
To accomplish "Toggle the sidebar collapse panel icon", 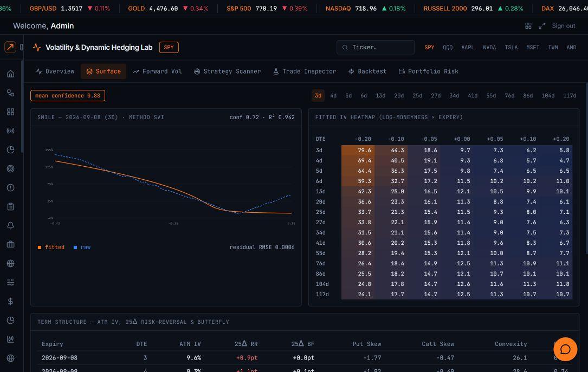I will pos(22,47).
